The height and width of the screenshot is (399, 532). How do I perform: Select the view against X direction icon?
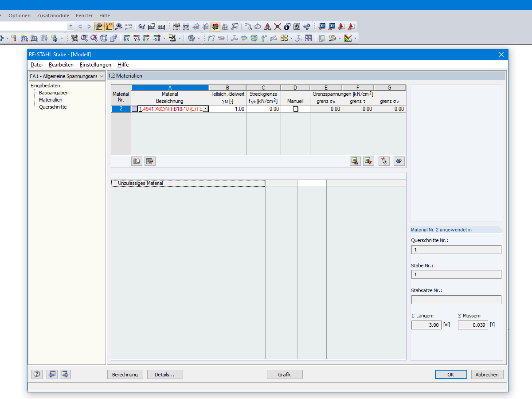point(156,38)
